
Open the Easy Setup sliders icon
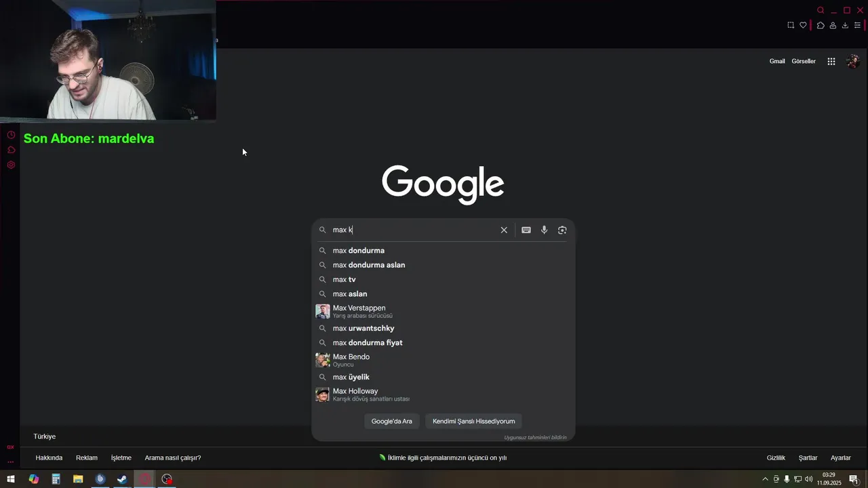pyautogui.click(x=857, y=25)
